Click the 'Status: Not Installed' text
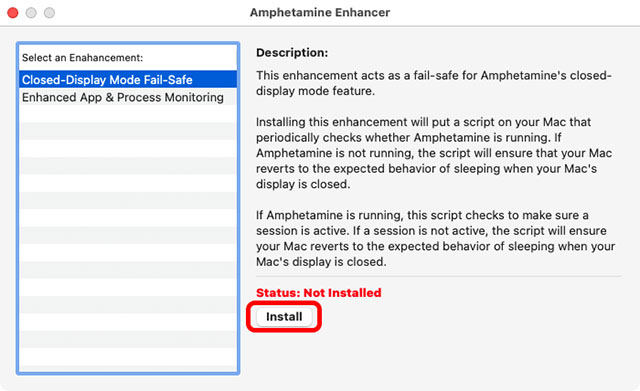Viewport: 640px width, 391px height. coord(318,293)
